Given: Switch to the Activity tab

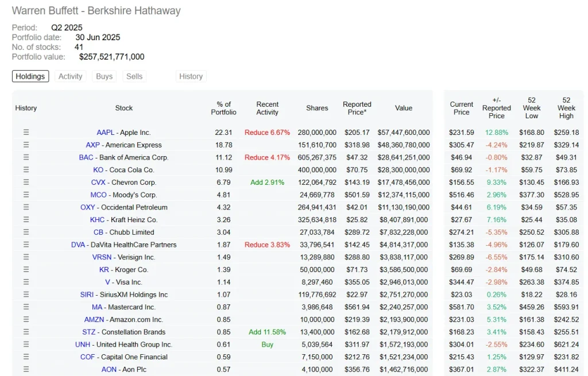Looking at the screenshot, I should pos(70,76).
